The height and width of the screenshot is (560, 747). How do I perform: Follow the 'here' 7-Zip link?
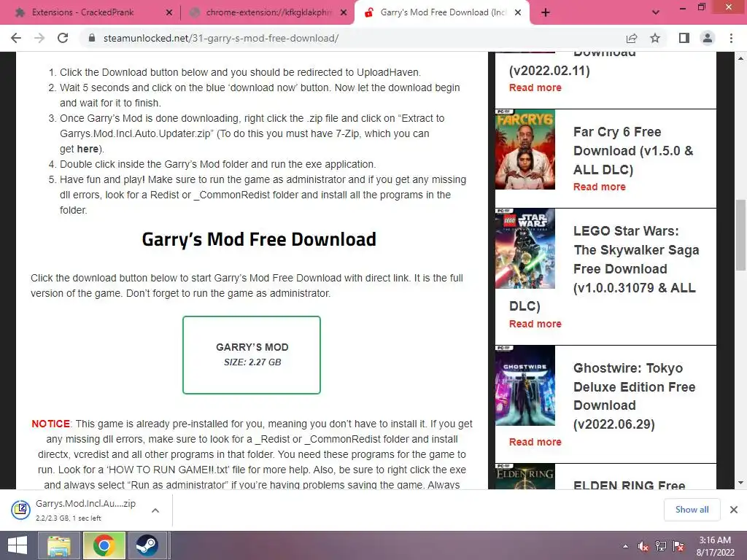88,149
